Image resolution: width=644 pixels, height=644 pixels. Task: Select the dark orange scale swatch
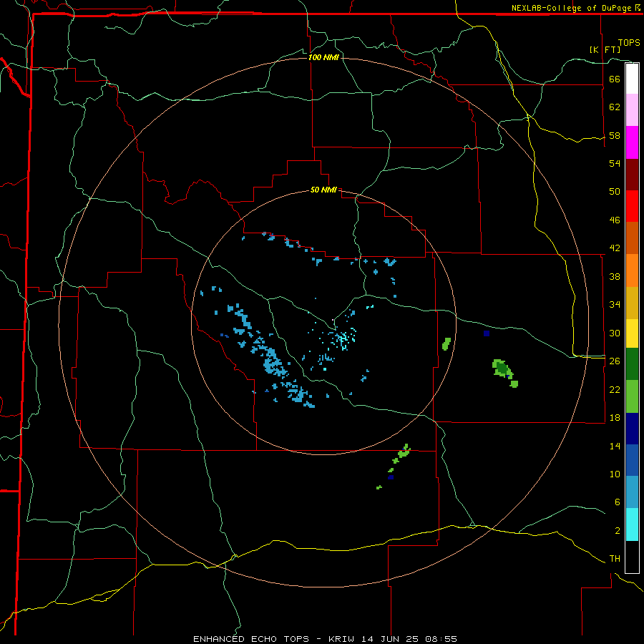click(632, 238)
